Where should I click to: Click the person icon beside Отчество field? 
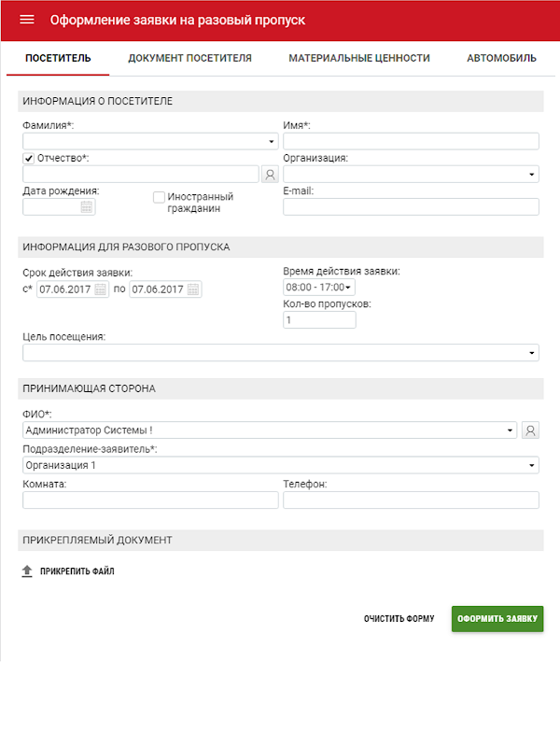click(270, 174)
